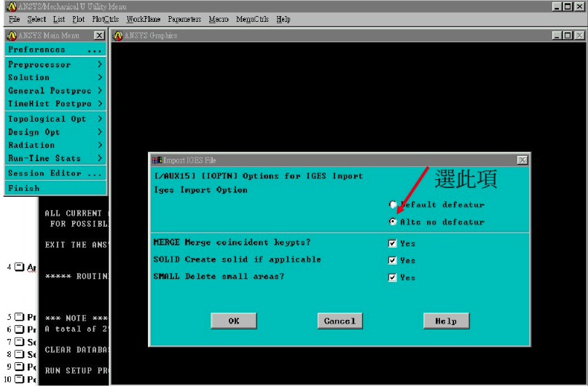Screen dimensions: 588x387
Task: Click 'EXIT THE ANS' line in output window
Action: point(77,245)
